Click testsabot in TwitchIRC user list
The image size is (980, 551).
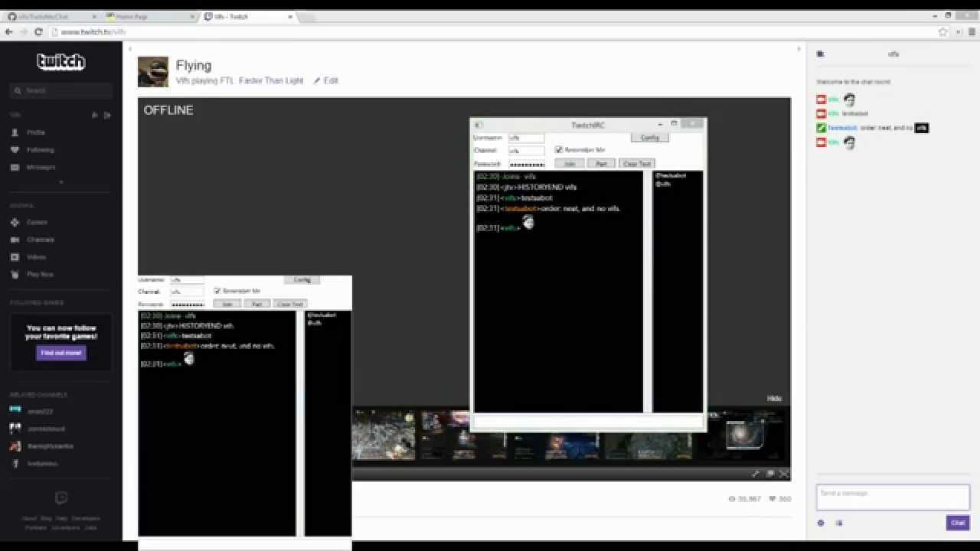coord(670,175)
